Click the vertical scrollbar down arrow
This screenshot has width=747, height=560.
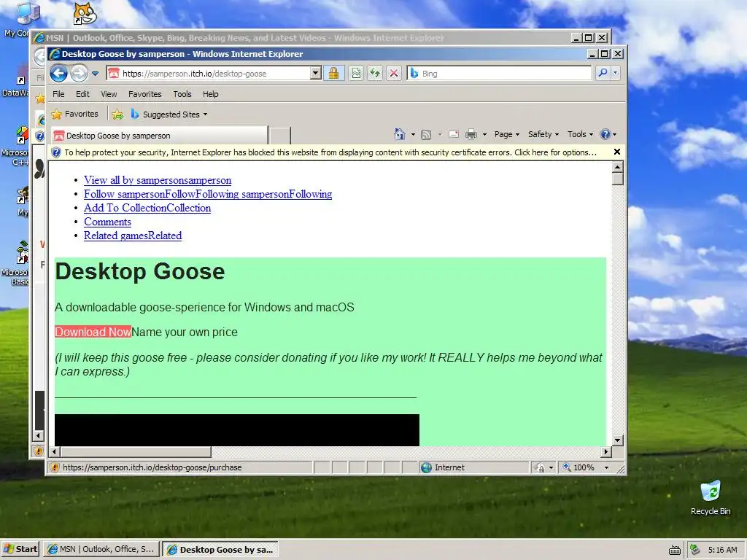coord(617,440)
